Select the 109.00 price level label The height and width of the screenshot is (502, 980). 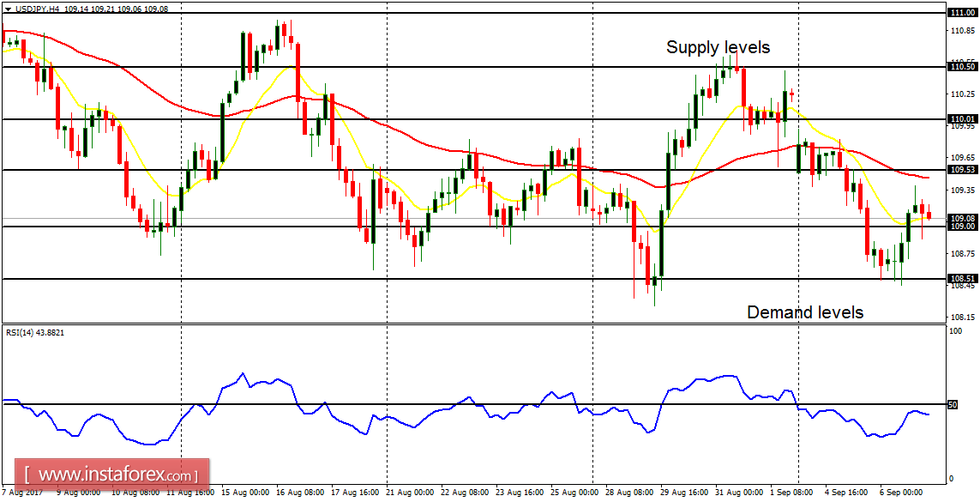point(961,227)
